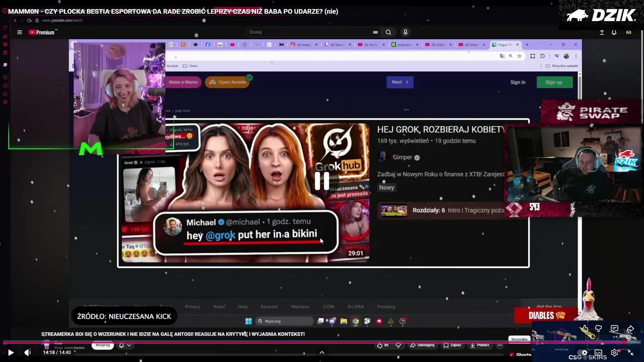Open File Explorer from the taskbar
The image size is (644, 362).
pos(344,321)
